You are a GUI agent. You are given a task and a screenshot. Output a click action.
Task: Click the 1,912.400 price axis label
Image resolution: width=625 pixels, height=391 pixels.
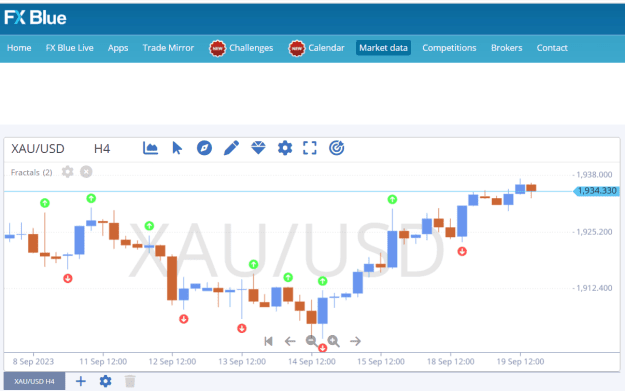594,288
